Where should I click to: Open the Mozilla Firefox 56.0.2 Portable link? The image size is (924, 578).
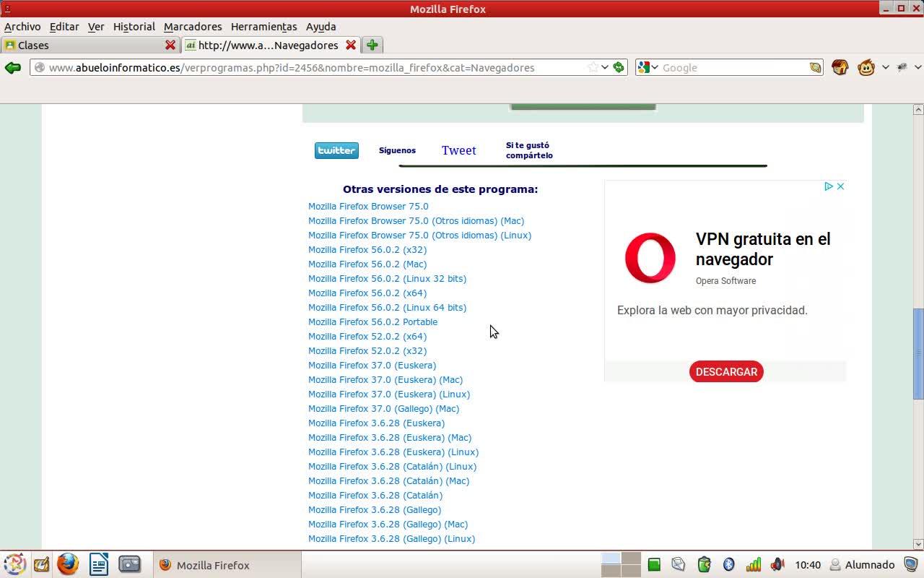tap(373, 322)
